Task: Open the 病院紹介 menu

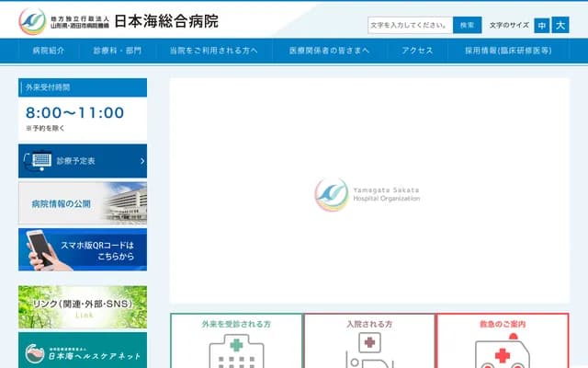Action: pyautogui.click(x=48, y=51)
